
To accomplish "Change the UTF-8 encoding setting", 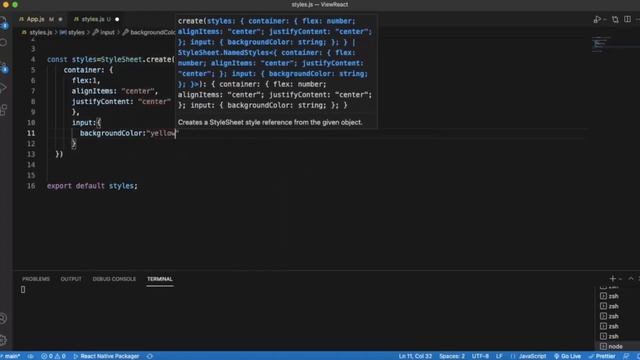I will point(480,356).
